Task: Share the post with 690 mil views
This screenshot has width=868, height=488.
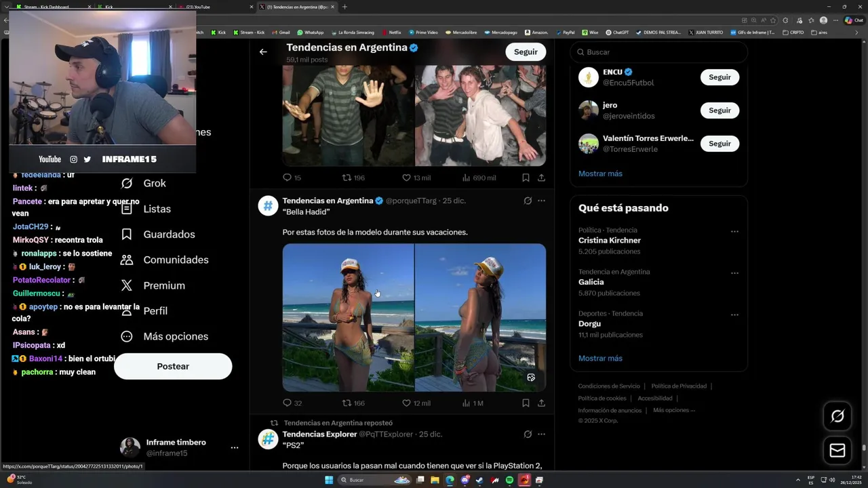Action: click(x=541, y=178)
